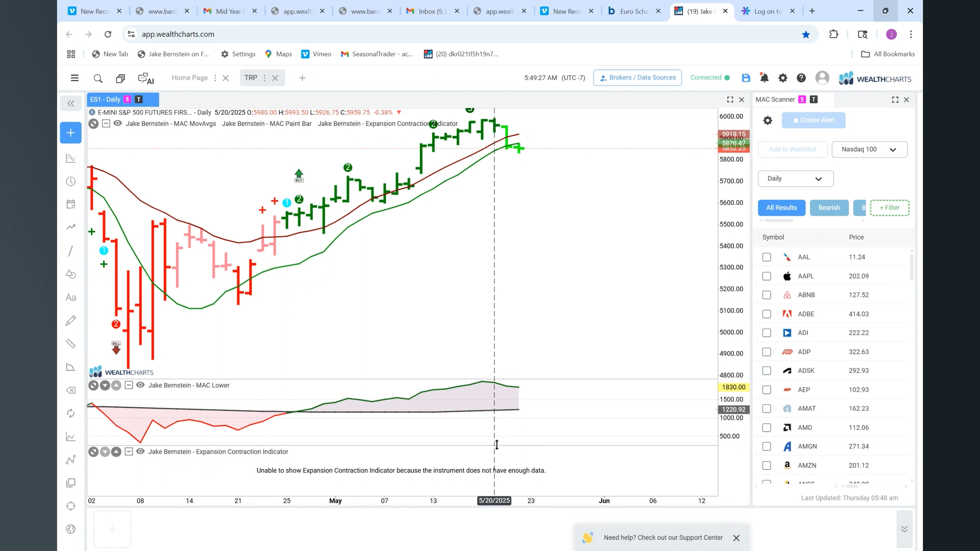Dismiss the Support Center help popup

pos(736,538)
